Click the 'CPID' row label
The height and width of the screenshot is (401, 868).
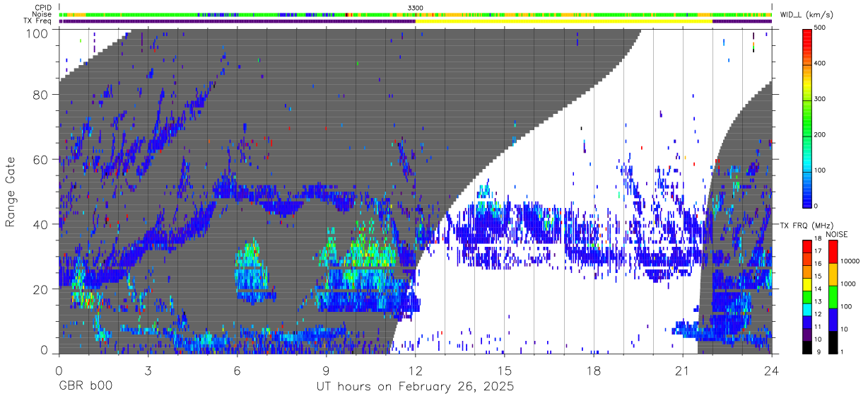pyautogui.click(x=44, y=8)
